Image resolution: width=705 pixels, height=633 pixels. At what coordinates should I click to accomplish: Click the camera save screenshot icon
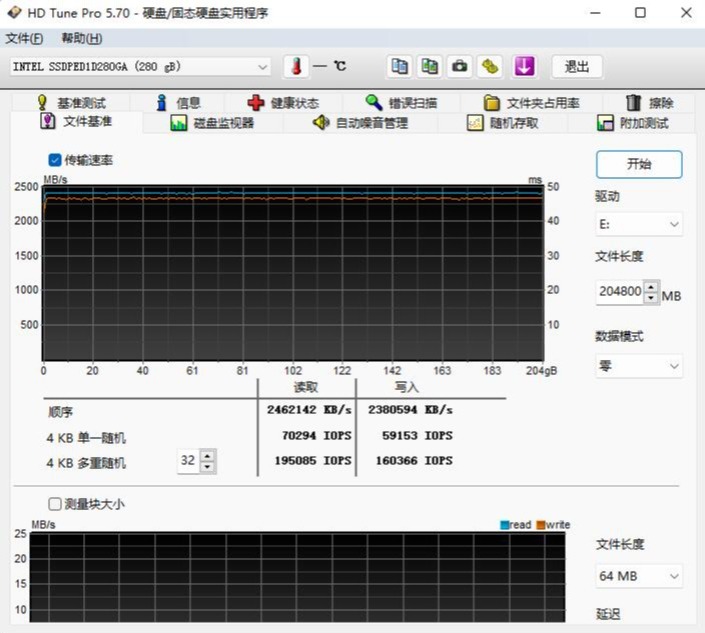pos(460,67)
